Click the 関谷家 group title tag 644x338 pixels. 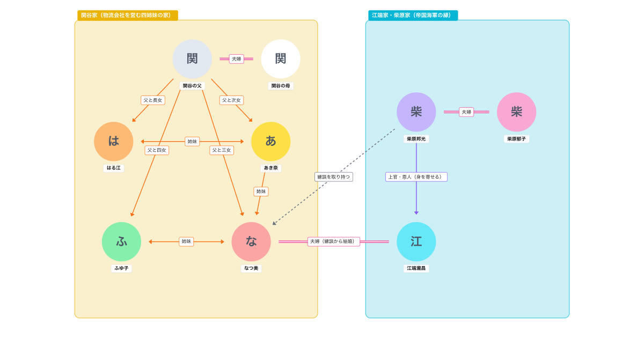128,16
